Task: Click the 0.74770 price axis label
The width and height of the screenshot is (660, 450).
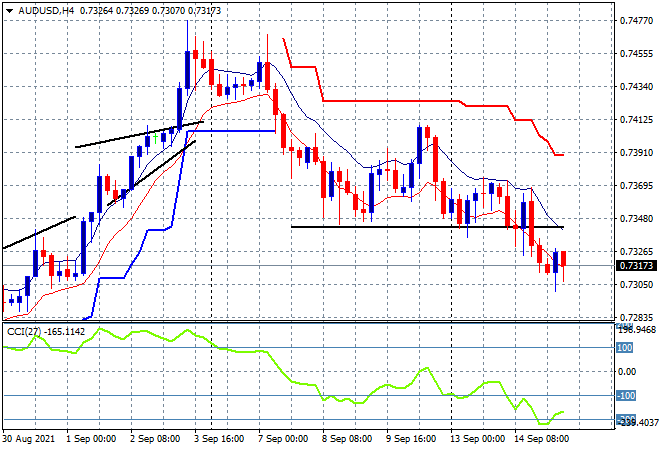Action: [636, 21]
